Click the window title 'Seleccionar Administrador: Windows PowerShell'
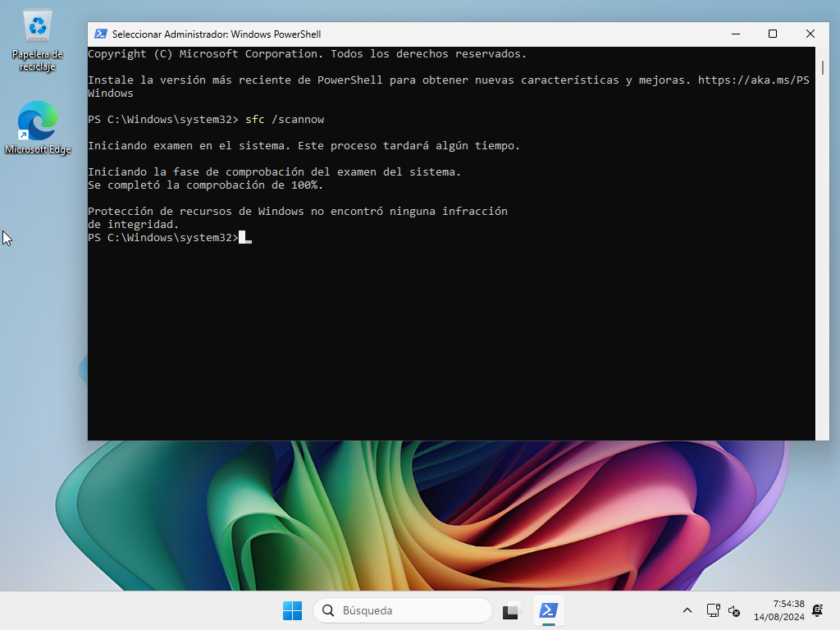The width and height of the screenshot is (840, 630). [217, 34]
